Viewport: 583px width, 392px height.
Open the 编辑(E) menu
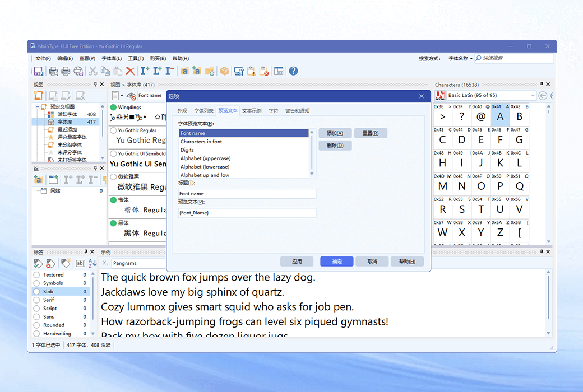point(65,58)
